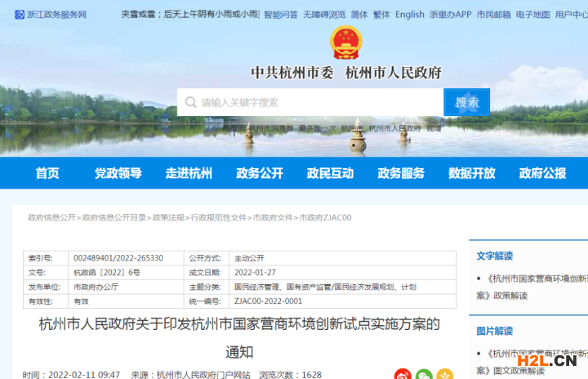The image size is (588, 379).
Task: Click the yellow star favorite icon
Action: pos(444,375)
